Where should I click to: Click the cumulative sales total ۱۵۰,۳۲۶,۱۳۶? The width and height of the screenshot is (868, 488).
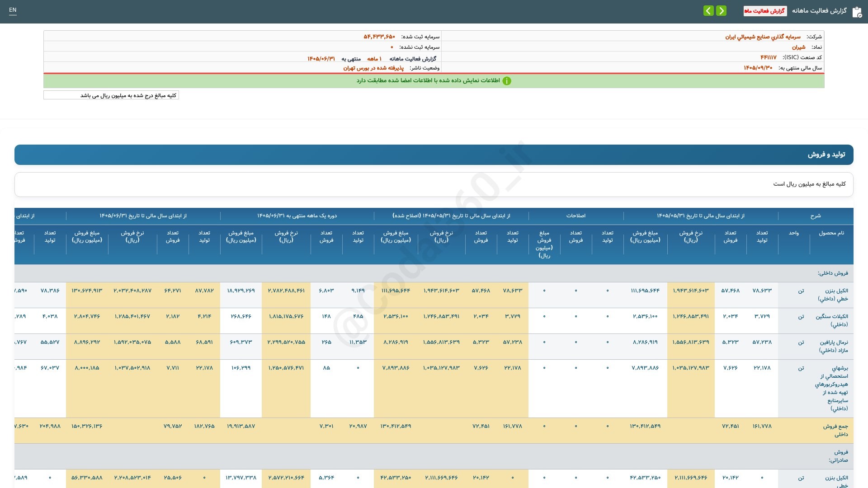[x=87, y=426]
